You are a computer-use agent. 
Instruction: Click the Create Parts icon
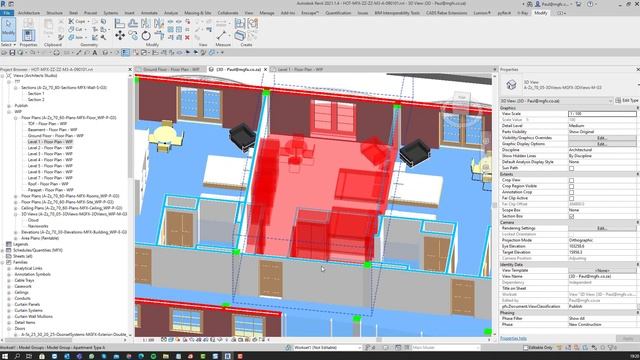point(240,36)
